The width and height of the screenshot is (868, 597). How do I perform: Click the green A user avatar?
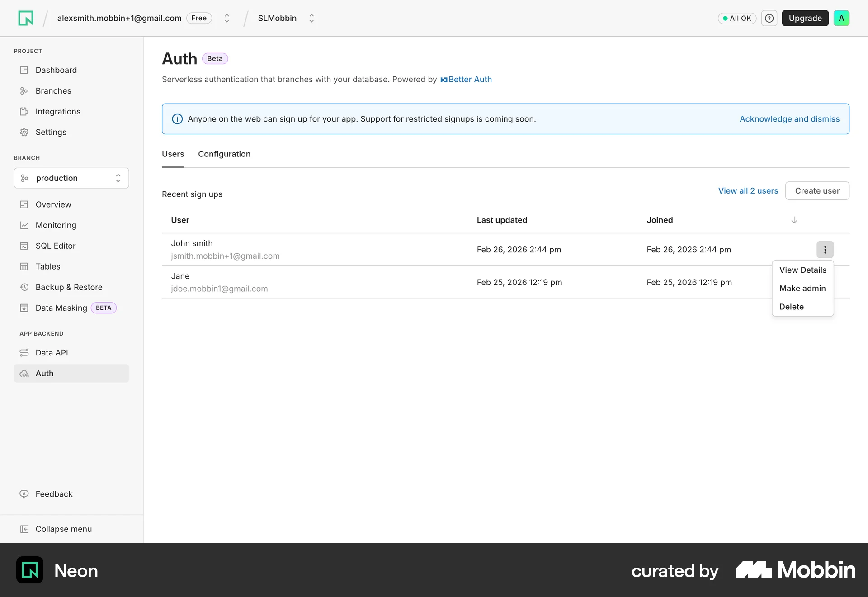tap(841, 18)
